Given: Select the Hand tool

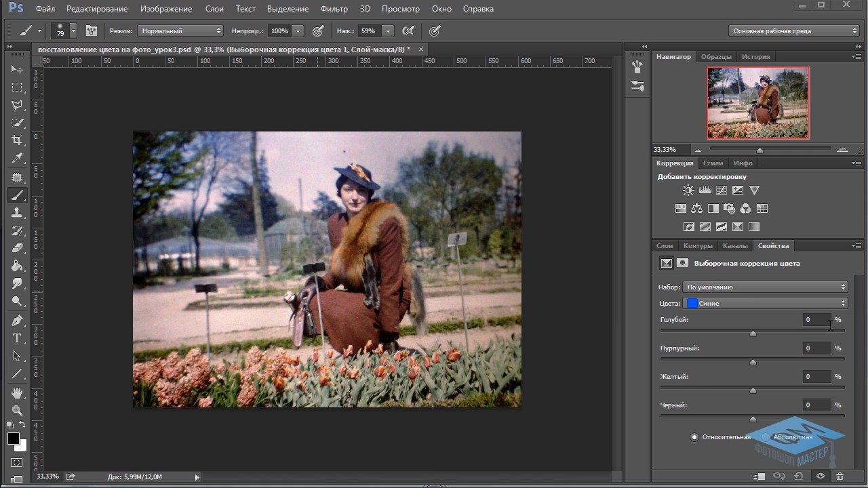Looking at the screenshot, I should tap(17, 392).
